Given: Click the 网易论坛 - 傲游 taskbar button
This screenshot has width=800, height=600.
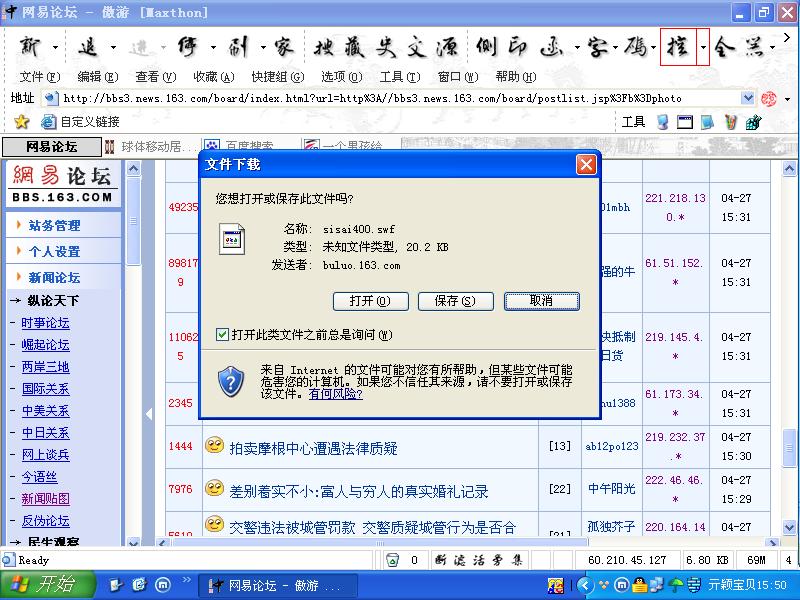Looking at the screenshot, I should pos(277,585).
